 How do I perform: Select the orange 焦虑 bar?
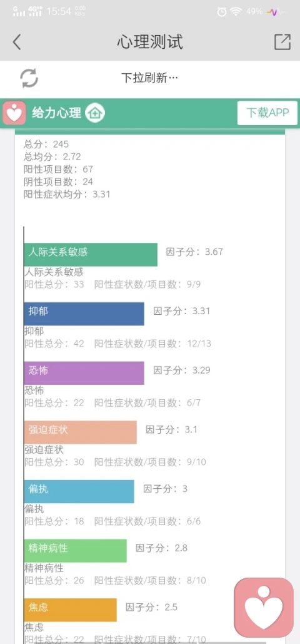click(70, 610)
